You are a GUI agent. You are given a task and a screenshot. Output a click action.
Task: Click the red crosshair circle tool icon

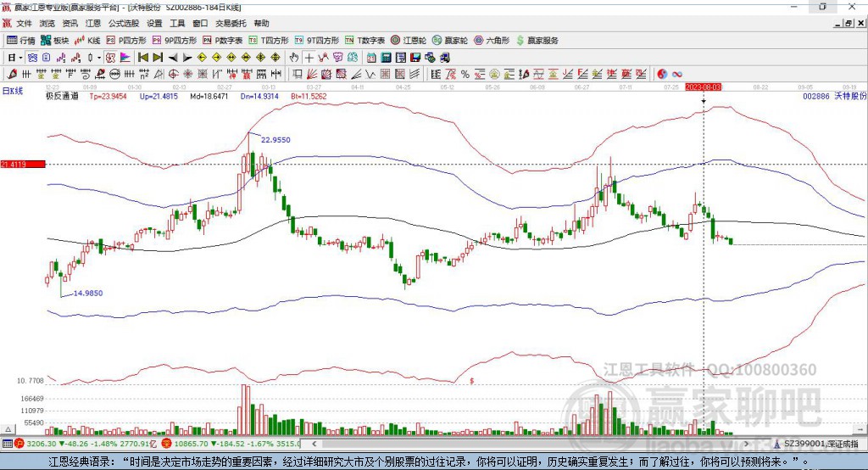(173, 75)
